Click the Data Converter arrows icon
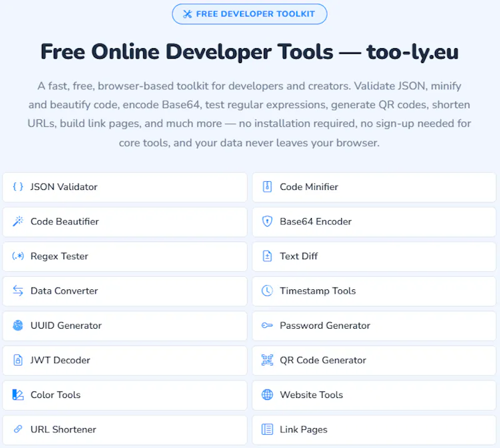This screenshot has height=448, width=500. click(x=18, y=291)
